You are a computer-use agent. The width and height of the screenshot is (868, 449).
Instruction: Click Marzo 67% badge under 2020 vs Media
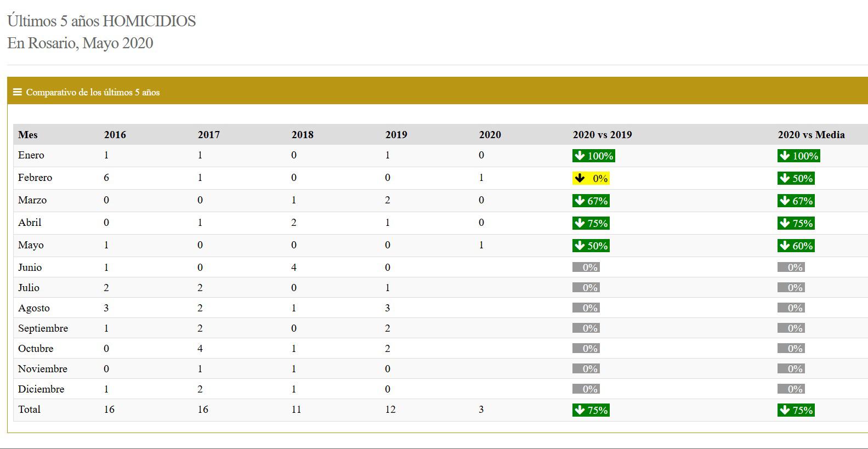click(796, 201)
